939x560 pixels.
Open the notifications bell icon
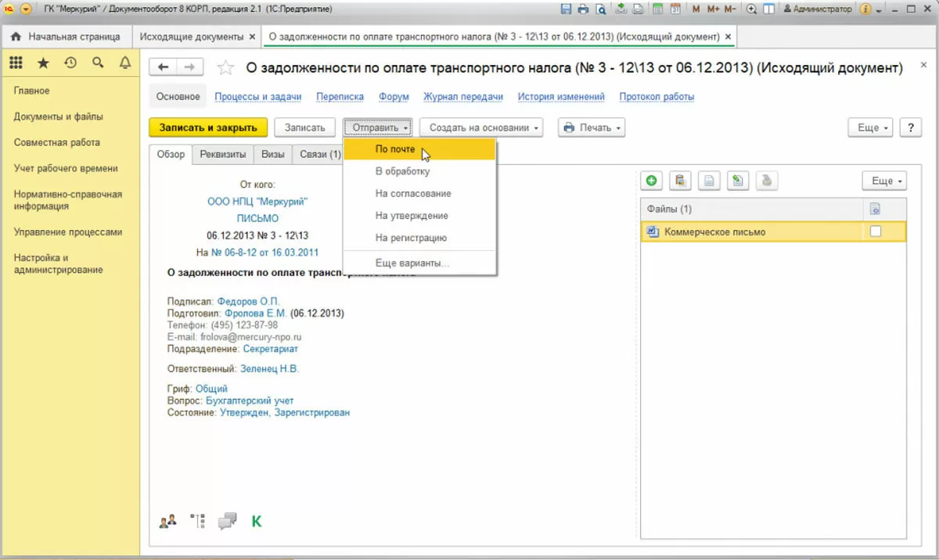pyautogui.click(x=124, y=63)
